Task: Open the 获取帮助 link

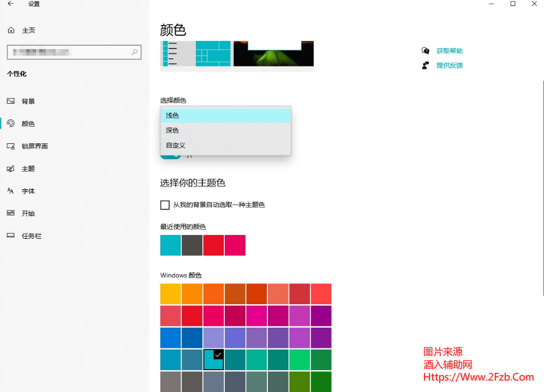Action: tap(449, 51)
